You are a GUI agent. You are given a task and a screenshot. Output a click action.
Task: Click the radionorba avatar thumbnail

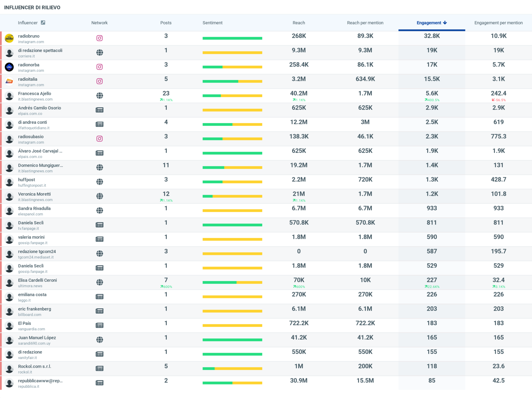[x=9, y=67]
